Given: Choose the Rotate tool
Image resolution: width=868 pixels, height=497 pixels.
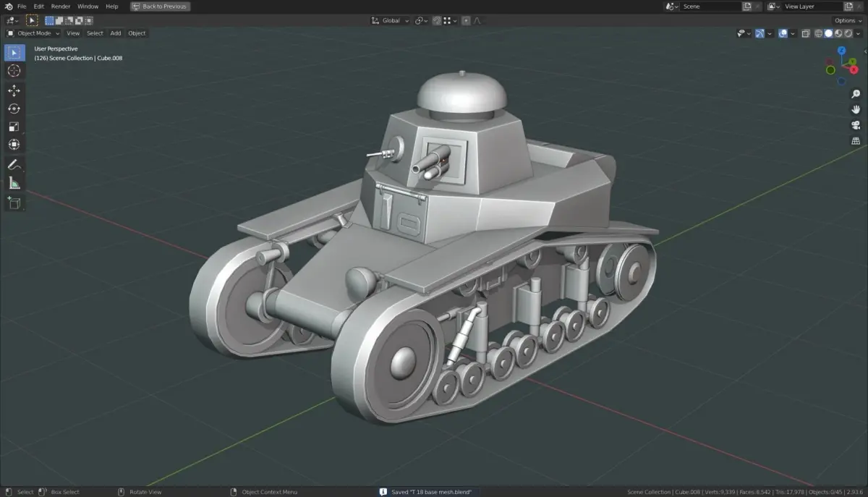Looking at the screenshot, I should (14, 109).
